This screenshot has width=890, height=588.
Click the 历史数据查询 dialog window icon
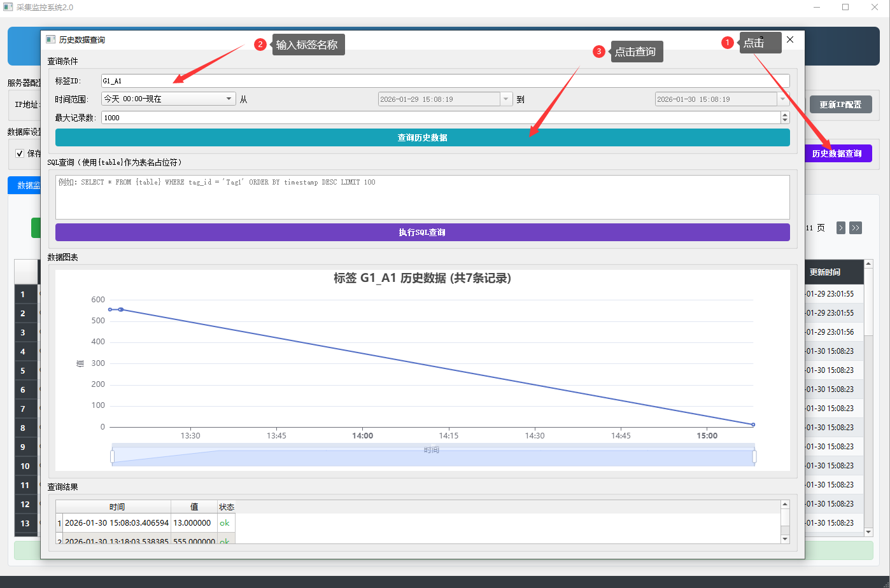51,39
